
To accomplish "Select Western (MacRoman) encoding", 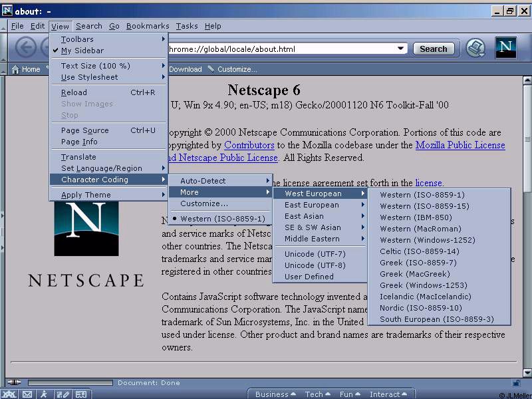I will click(x=439, y=229).
